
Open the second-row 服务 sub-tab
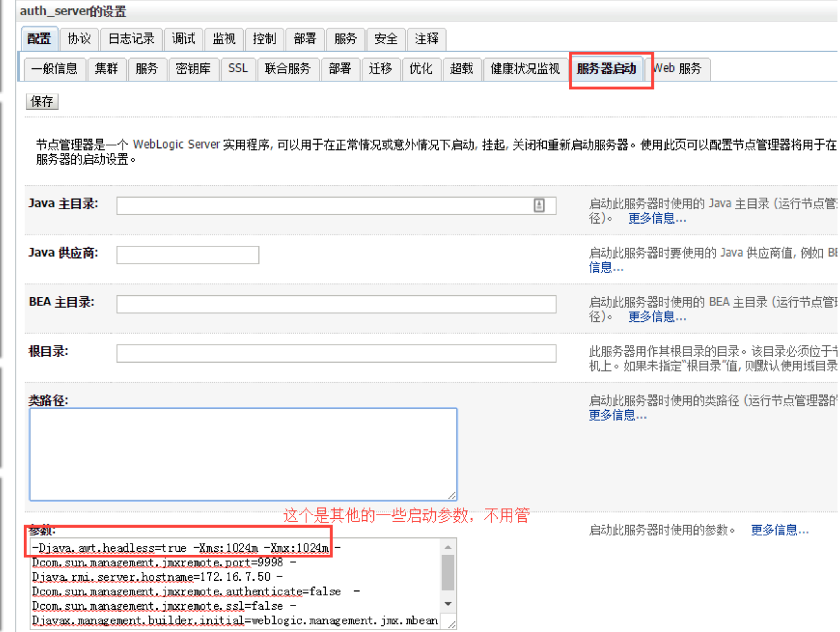click(147, 69)
